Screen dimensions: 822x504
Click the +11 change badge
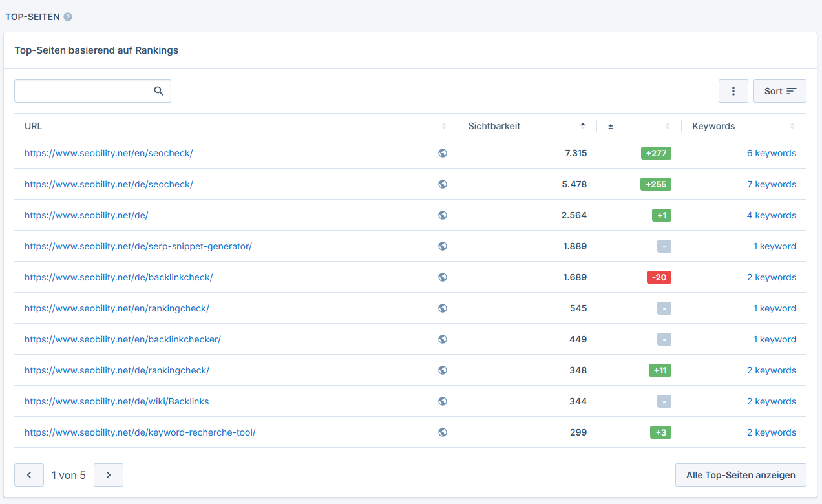click(x=660, y=370)
